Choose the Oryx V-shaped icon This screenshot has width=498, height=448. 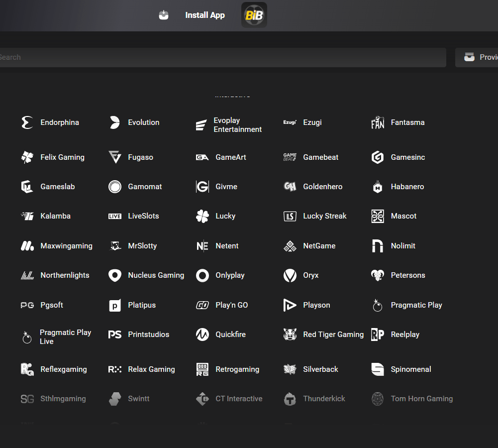[290, 275]
